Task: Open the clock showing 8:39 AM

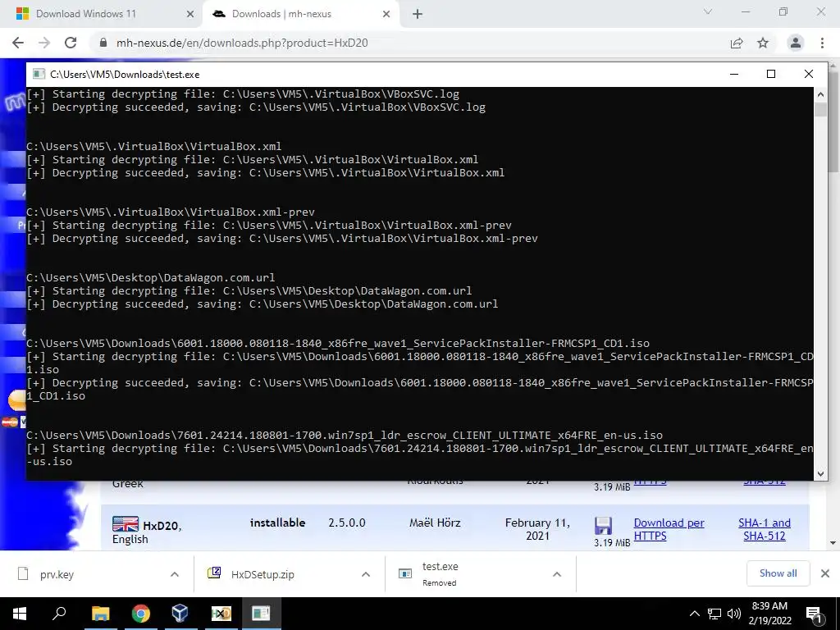Action: pyautogui.click(x=769, y=614)
